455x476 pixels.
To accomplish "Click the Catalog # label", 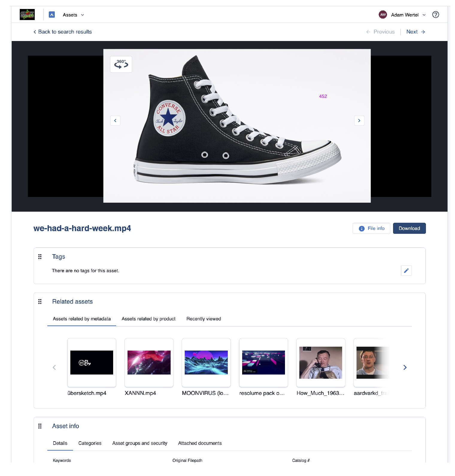I will tap(301, 460).
